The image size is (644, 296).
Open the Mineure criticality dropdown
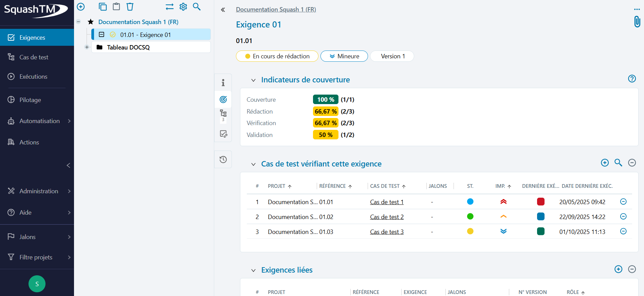click(344, 56)
